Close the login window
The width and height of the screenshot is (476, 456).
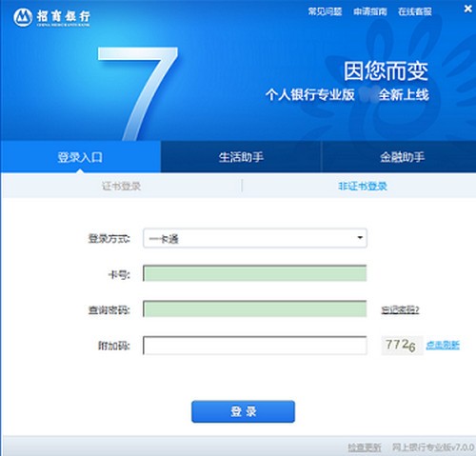click(x=467, y=9)
